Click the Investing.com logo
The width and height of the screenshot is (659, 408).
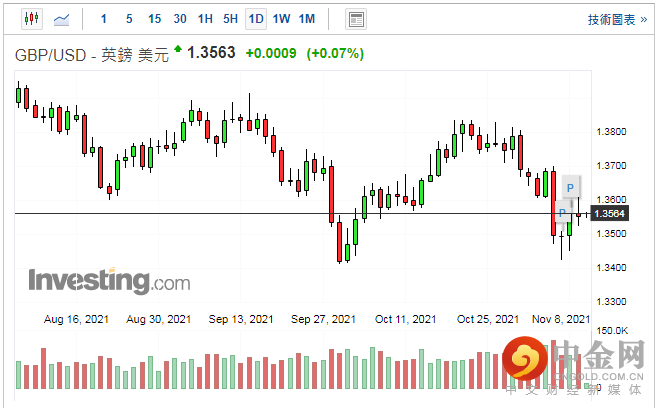108,280
